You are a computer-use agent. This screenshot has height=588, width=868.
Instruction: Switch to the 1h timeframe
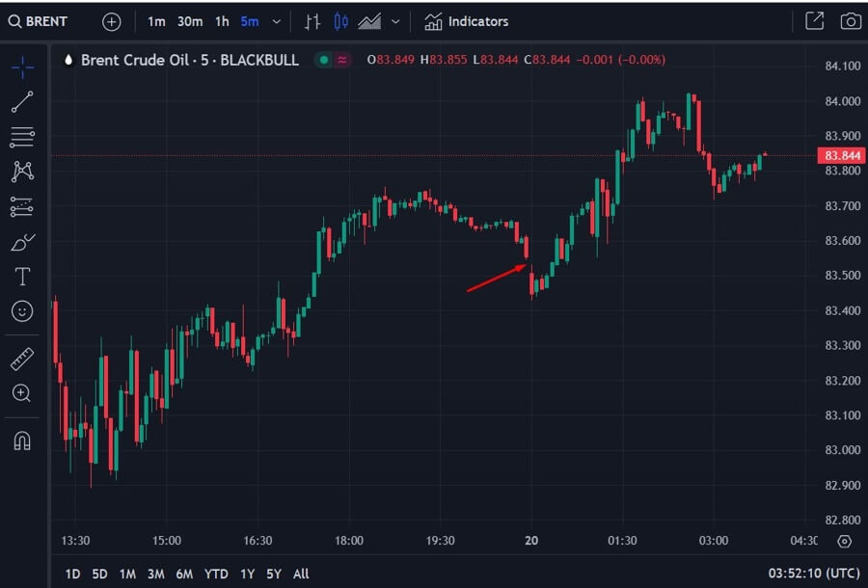click(222, 21)
